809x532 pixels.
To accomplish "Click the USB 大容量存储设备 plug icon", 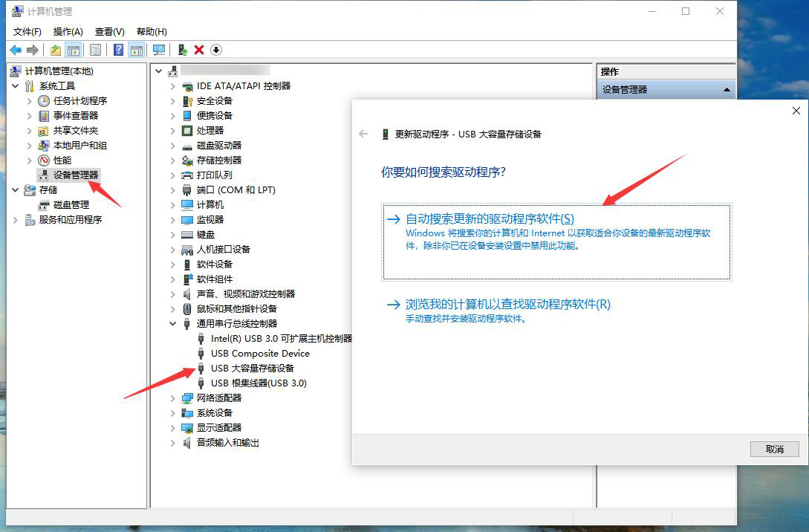I will [201, 369].
